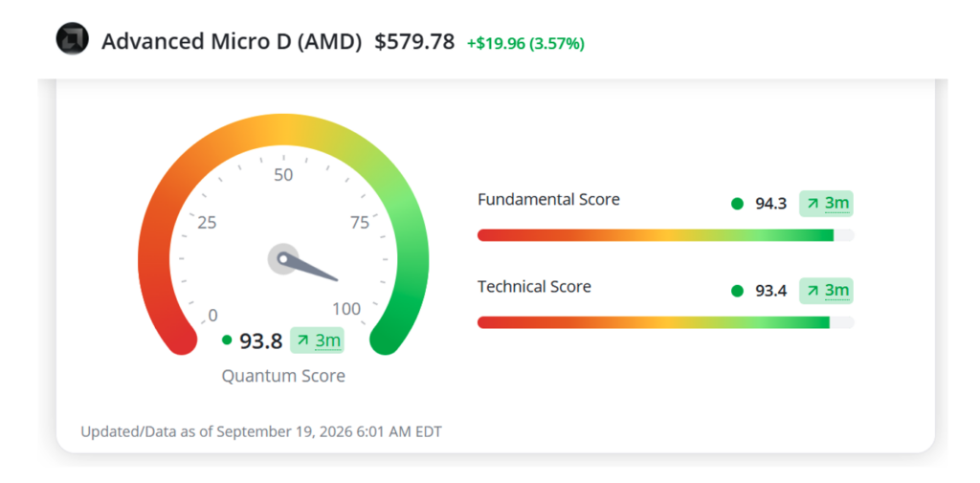Viewport: 980px width, 483px height.
Task: Open Advanced Micro D (AMD) stock title
Action: [232, 42]
